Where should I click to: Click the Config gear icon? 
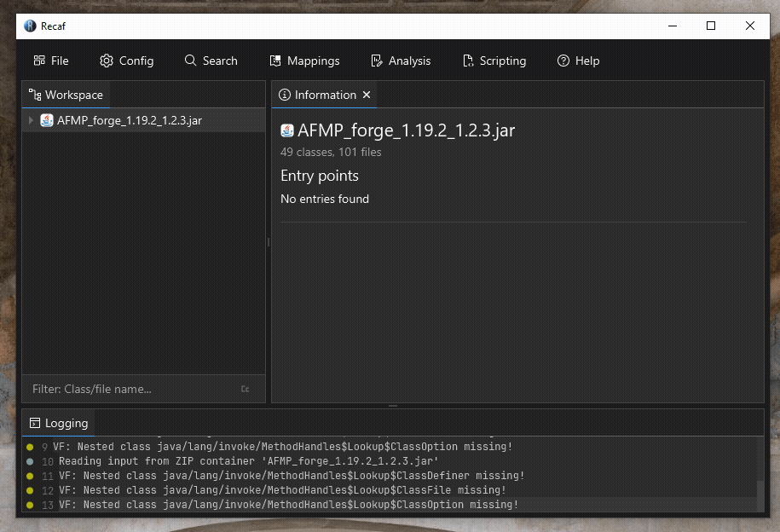point(106,61)
